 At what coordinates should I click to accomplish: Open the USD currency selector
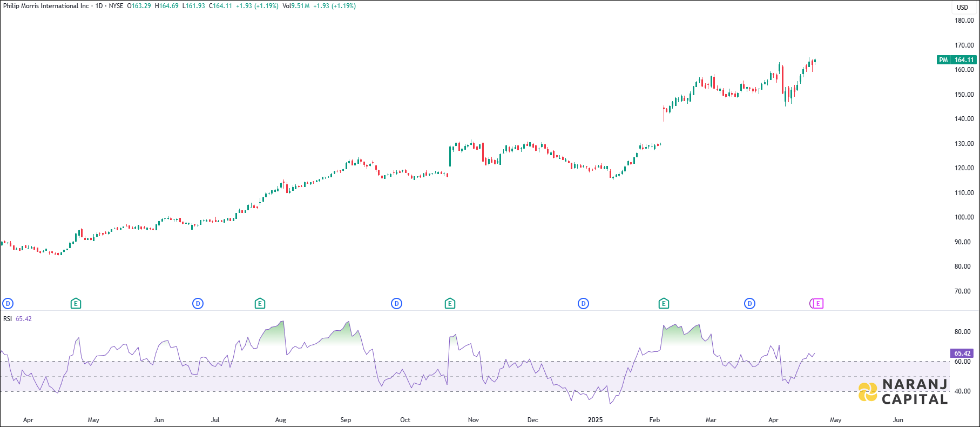point(963,8)
